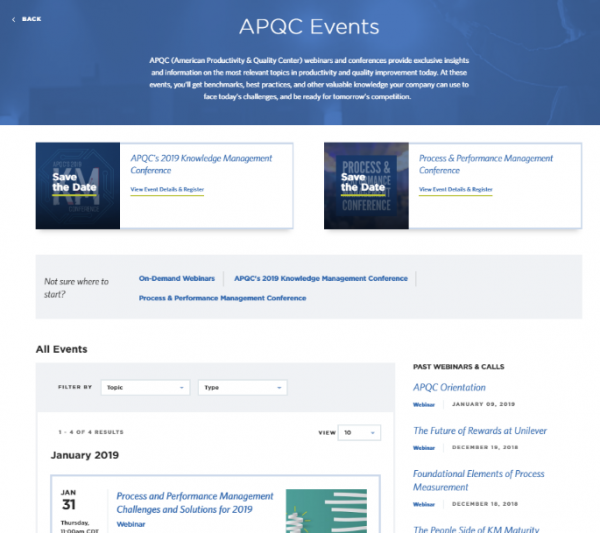Click View Event Details & Register for KM Conference
600x533 pixels.
[167, 189]
